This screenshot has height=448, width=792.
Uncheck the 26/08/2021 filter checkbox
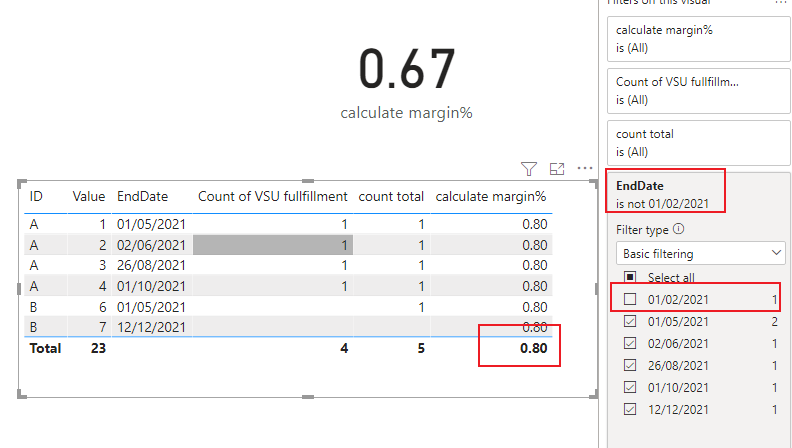[630, 365]
